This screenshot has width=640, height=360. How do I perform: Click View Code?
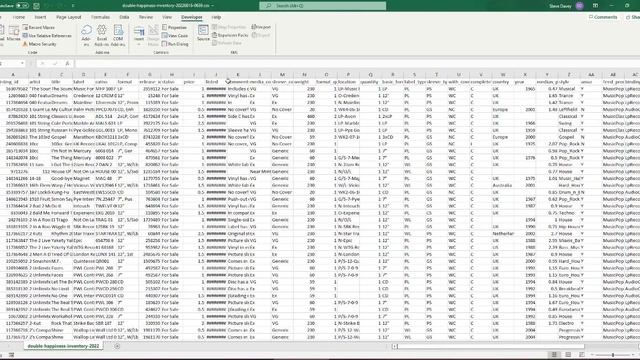(x=175, y=36)
